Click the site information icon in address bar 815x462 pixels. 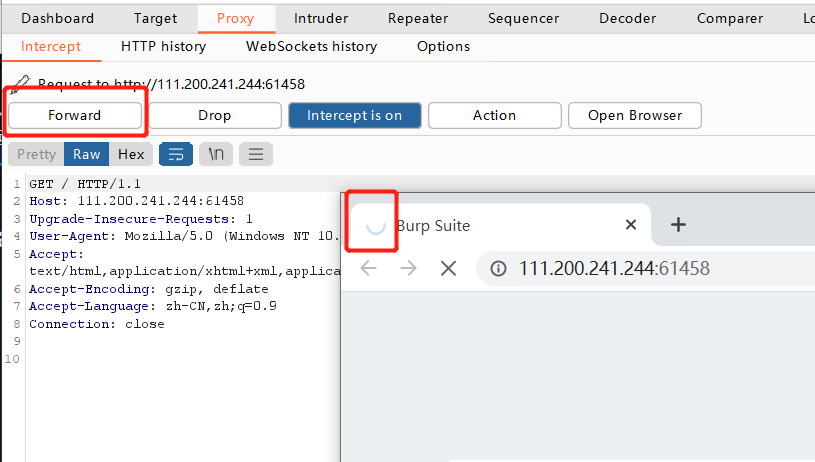(x=498, y=268)
